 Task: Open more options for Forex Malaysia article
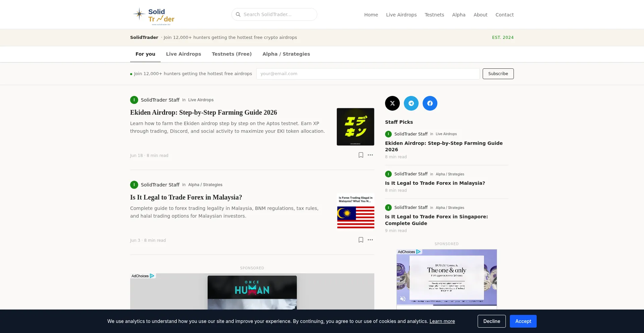pos(370,240)
